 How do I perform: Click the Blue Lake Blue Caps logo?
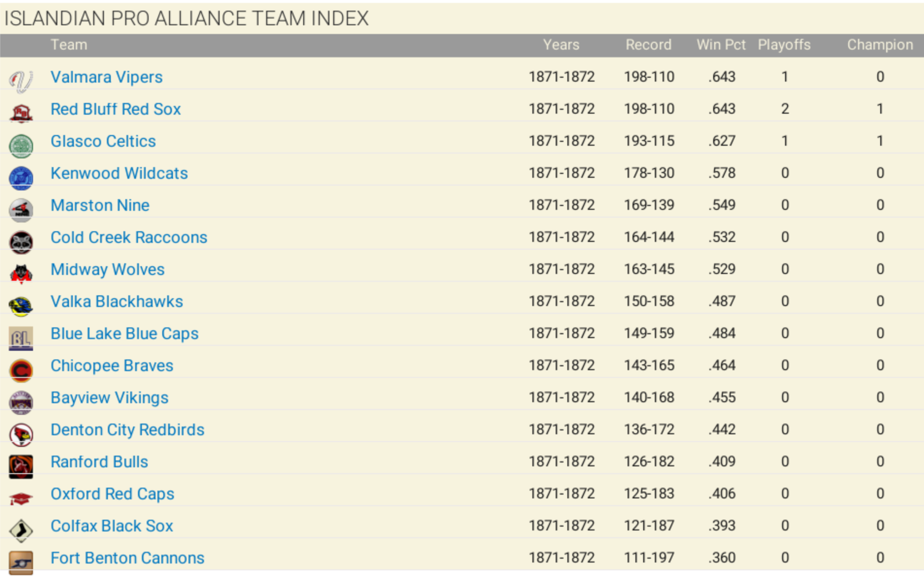click(21, 338)
